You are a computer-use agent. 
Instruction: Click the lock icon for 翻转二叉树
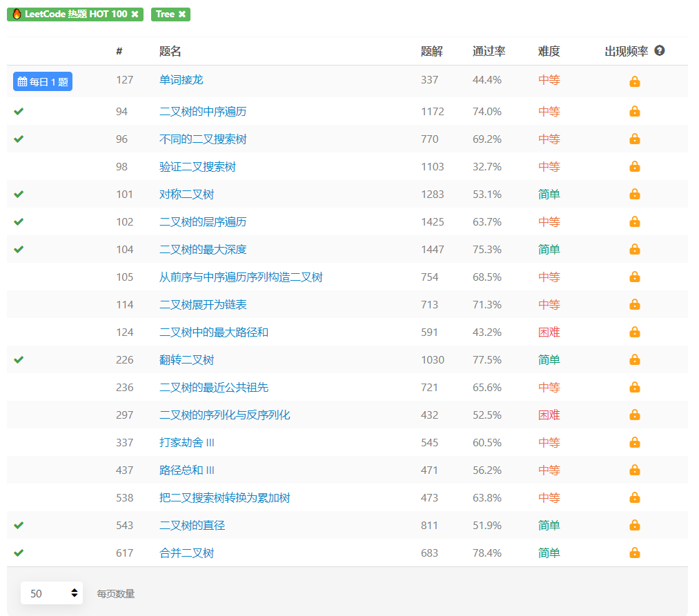634,359
